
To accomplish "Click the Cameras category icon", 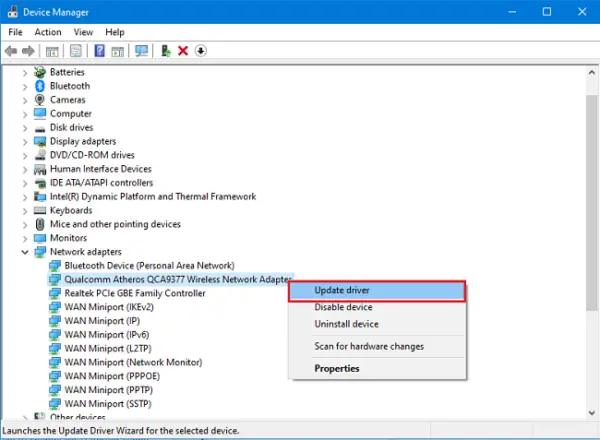I will click(x=40, y=99).
